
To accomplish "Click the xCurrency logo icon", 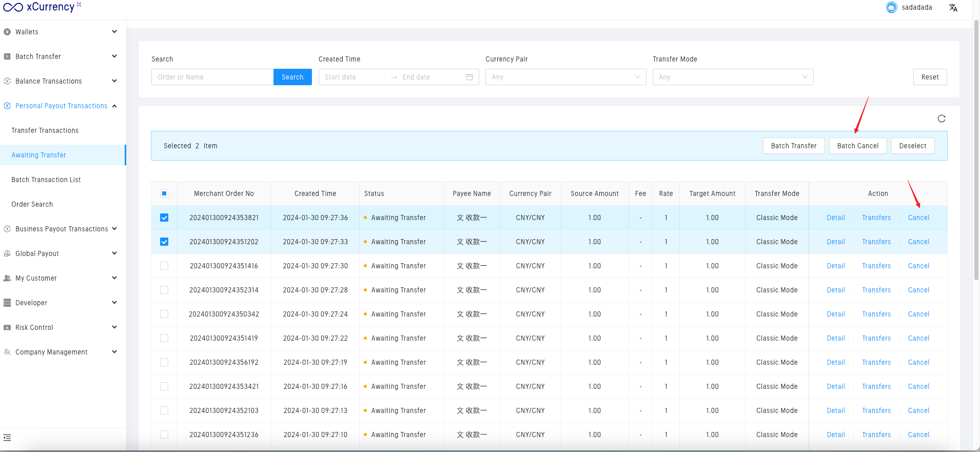I will [x=13, y=7].
